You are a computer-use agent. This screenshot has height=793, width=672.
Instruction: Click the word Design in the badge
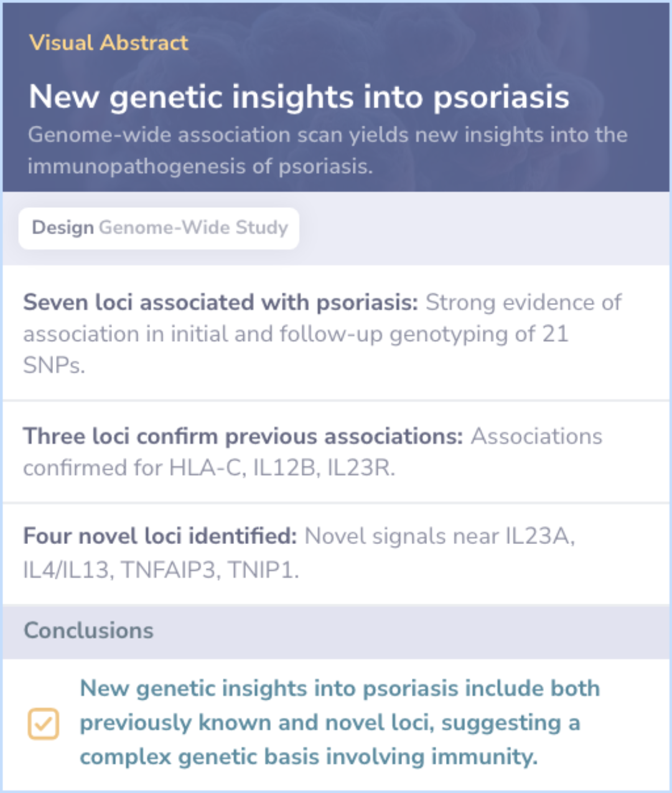coord(62,228)
